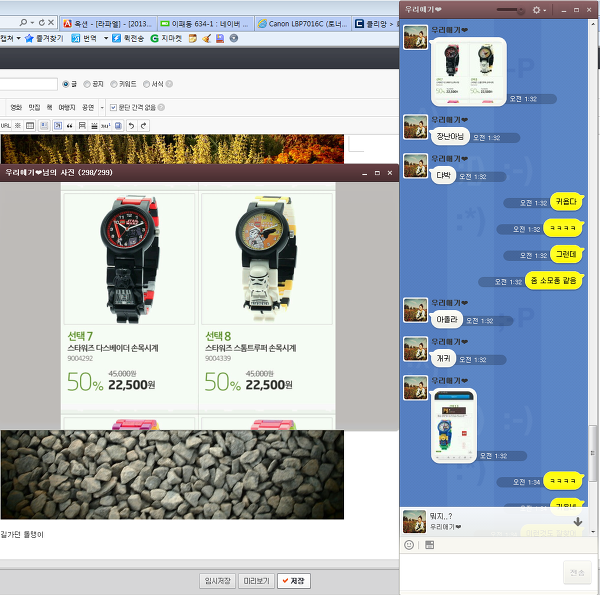Insert a table with the editor table icon
Image resolution: width=600 pixels, height=595 pixels.
click(30, 126)
